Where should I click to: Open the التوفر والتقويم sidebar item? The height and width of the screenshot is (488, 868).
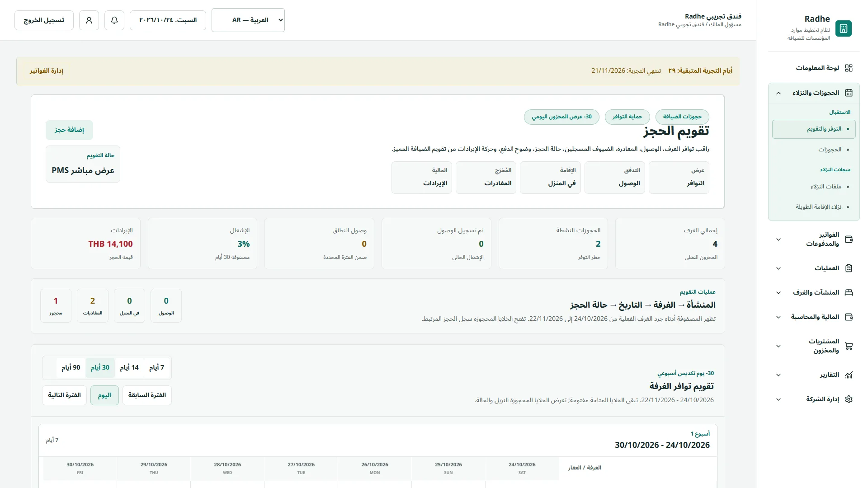[x=814, y=129]
